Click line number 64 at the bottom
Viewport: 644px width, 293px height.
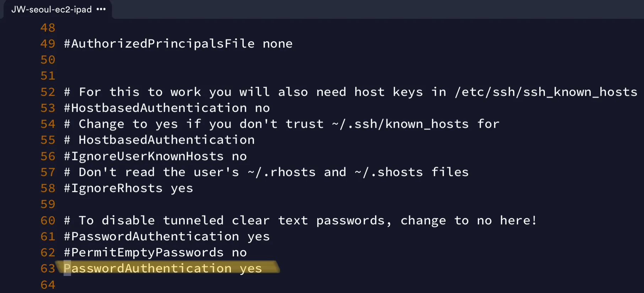[48, 285]
